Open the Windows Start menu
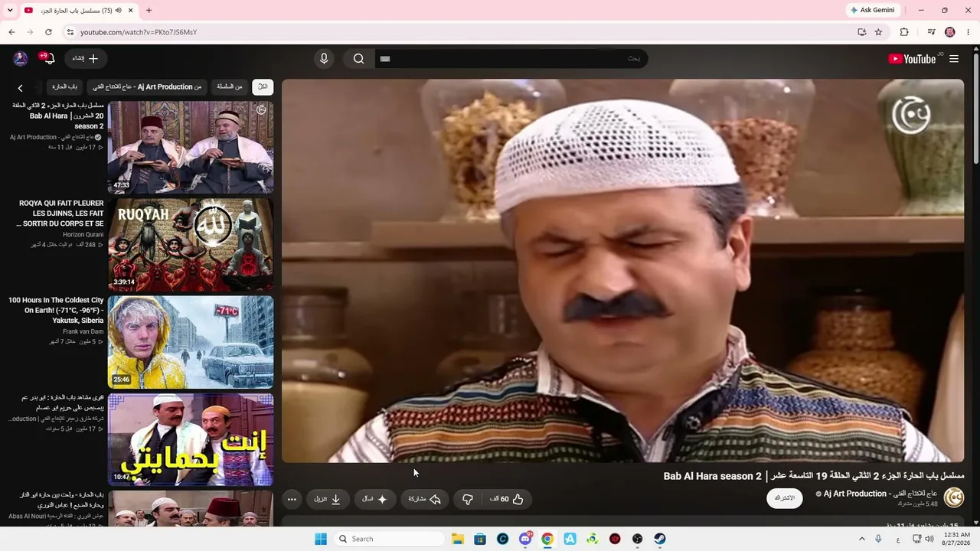 [x=321, y=539]
